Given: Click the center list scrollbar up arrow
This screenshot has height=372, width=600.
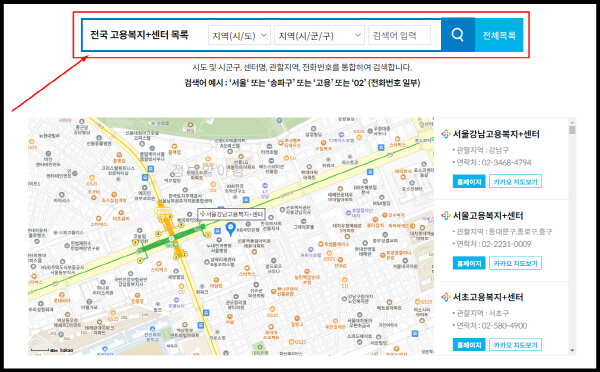Looking at the screenshot, I should [572, 122].
